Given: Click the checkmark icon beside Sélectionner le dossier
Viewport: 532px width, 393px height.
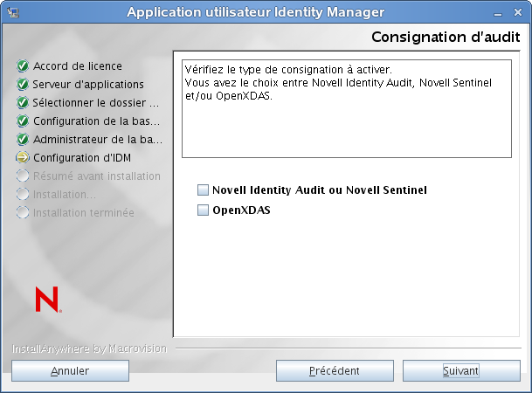Looking at the screenshot, I should point(23,103).
